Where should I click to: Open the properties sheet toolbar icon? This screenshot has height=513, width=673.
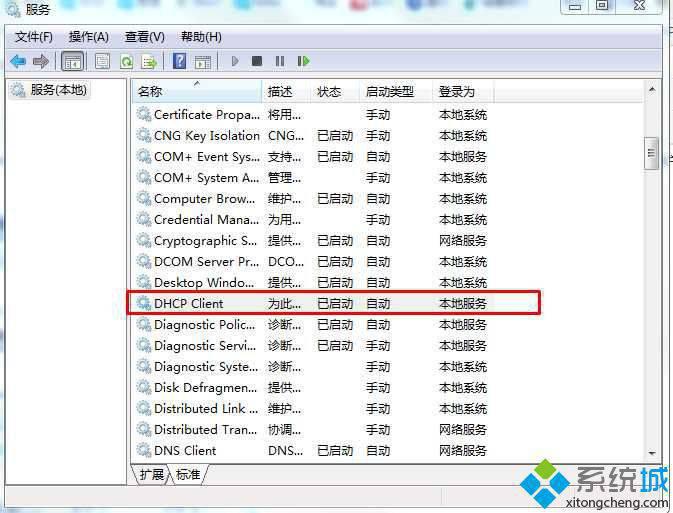pyautogui.click(x=102, y=61)
